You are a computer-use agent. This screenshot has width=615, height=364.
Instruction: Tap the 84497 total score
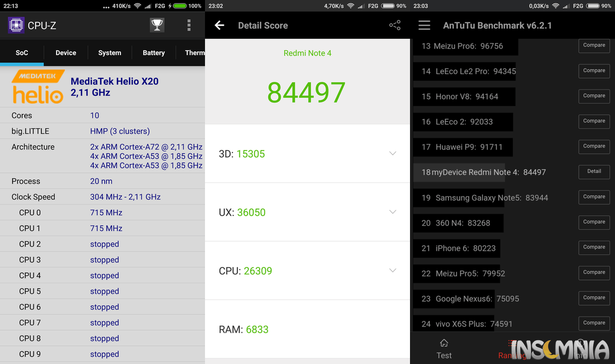click(306, 93)
